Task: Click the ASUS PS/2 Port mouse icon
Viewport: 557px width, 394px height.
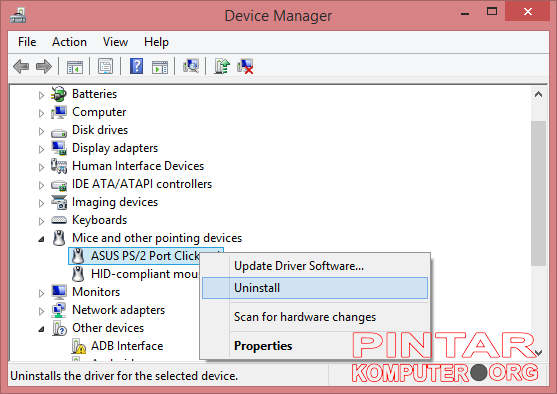Action: click(78, 256)
